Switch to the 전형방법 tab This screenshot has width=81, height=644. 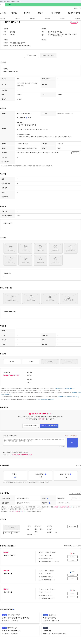click(x=63, y=18)
